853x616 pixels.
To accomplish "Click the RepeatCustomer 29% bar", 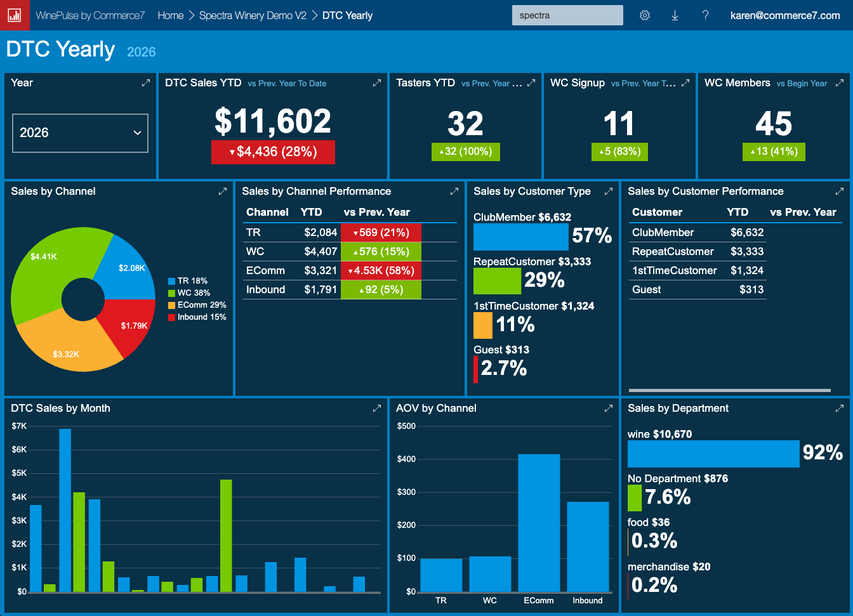I will [x=497, y=281].
